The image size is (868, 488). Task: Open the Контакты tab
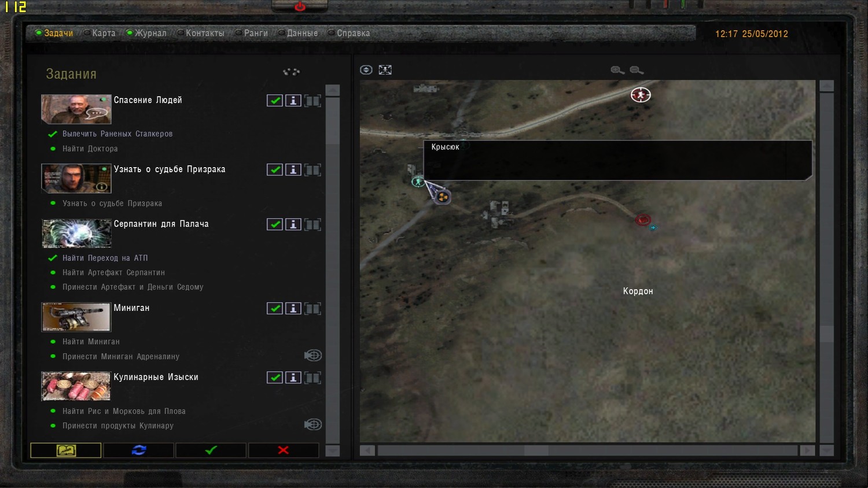pos(200,33)
